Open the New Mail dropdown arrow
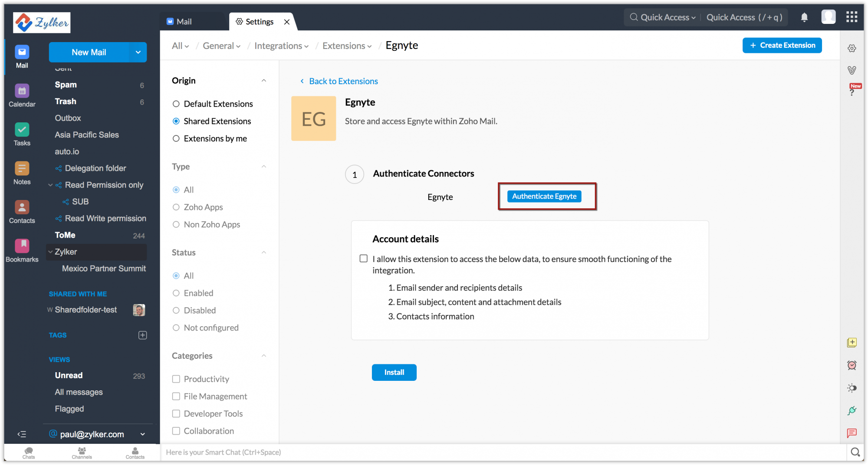The image size is (868, 465). pos(138,52)
